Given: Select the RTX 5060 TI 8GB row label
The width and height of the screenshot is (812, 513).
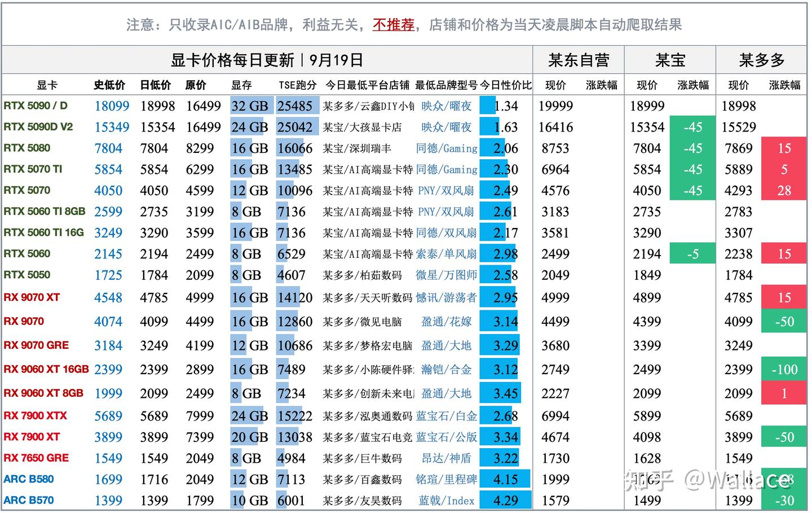Looking at the screenshot, I should pos(45,211).
